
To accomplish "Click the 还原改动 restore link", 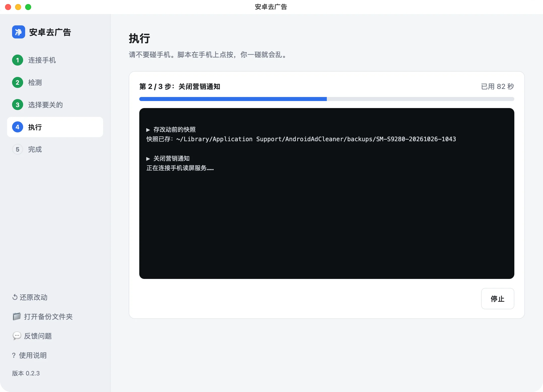I will (30, 297).
